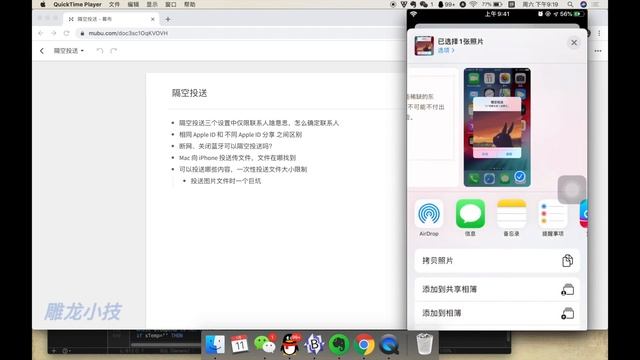This screenshot has height=360, width=640.
Task: Tap the selected screenshot photo preview
Action: [497, 127]
